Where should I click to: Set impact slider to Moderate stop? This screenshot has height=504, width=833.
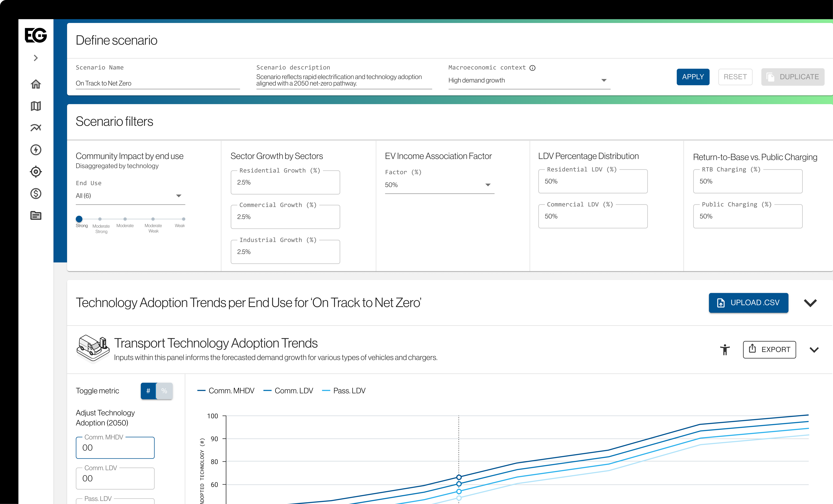[x=125, y=219]
